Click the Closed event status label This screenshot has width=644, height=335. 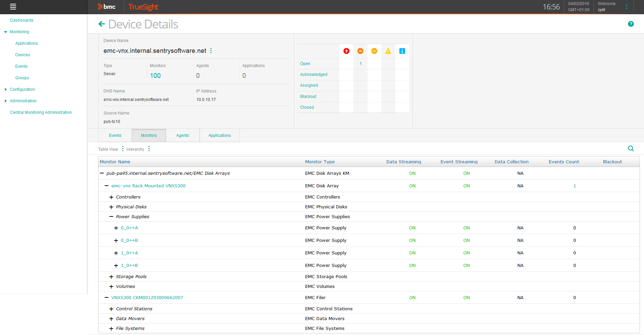click(307, 107)
